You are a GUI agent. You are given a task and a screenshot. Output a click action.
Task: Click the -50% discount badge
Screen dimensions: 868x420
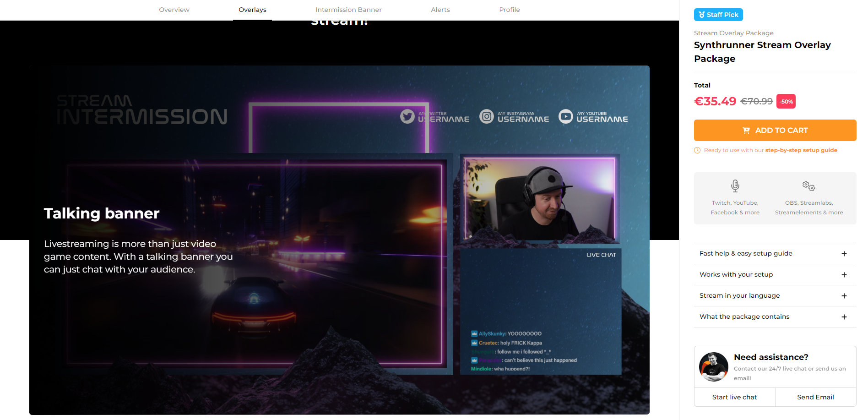coord(786,101)
